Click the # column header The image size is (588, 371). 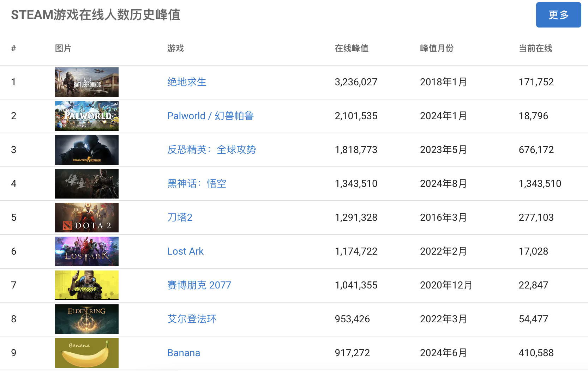(x=13, y=48)
